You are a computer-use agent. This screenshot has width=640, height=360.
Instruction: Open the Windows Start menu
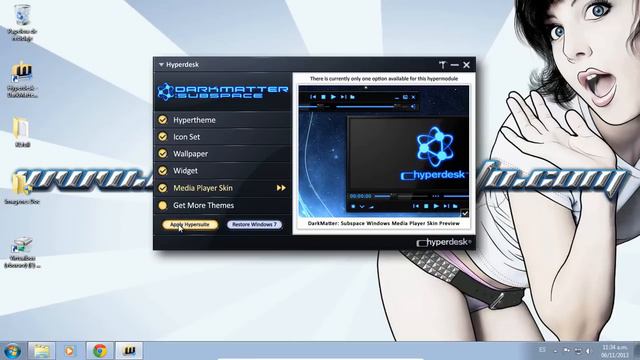12,351
